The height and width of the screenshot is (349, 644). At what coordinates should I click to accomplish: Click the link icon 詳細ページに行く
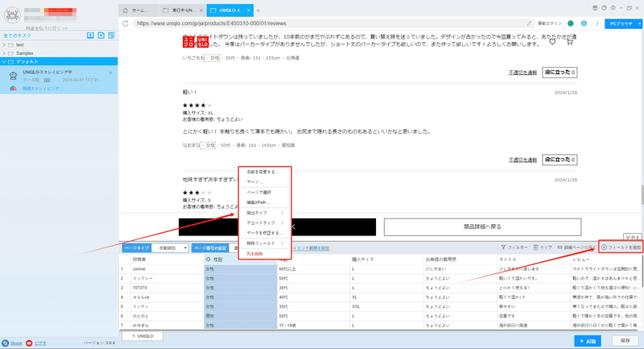pos(559,247)
